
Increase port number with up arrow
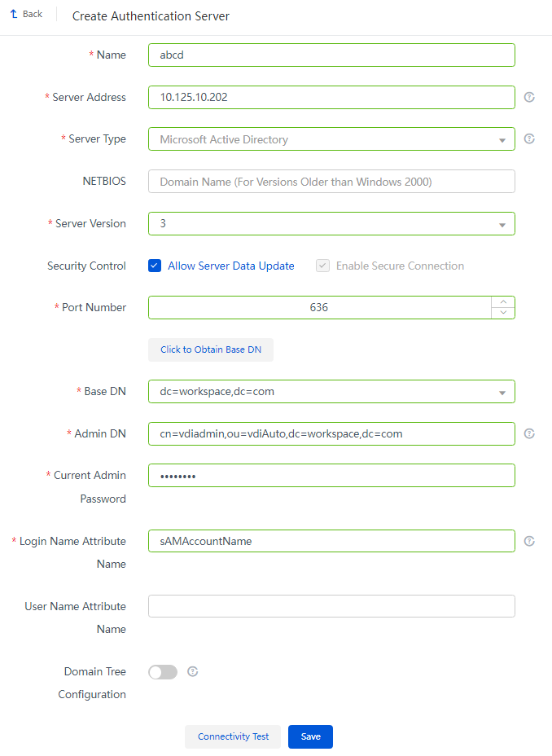pyautogui.click(x=503, y=301)
